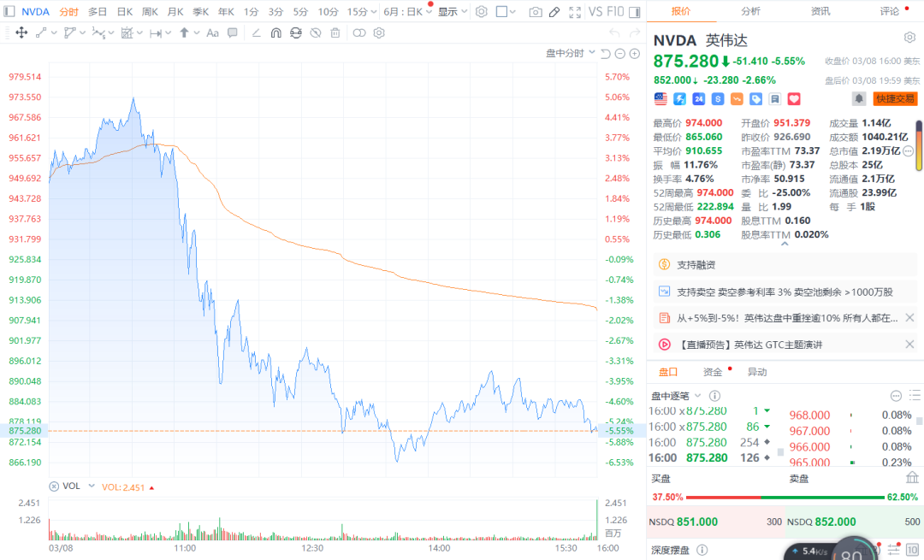
Task: Zoom in chart with plus circle
Action: (635, 54)
